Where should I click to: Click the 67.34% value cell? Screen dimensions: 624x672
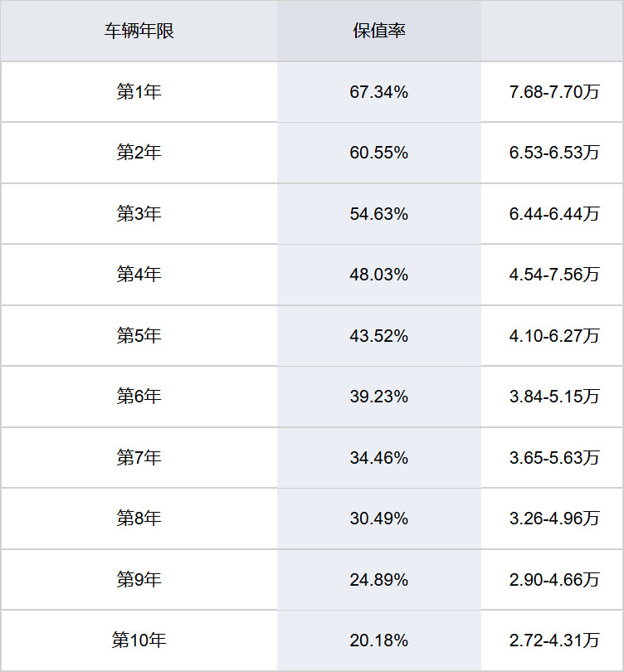point(379,92)
